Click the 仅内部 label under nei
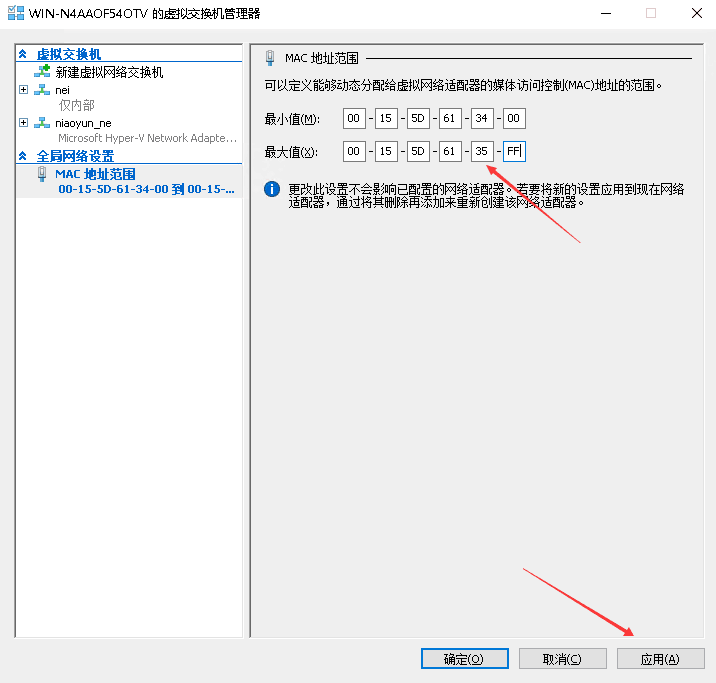The height and width of the screenshot is (683, 716). (76, 105)
